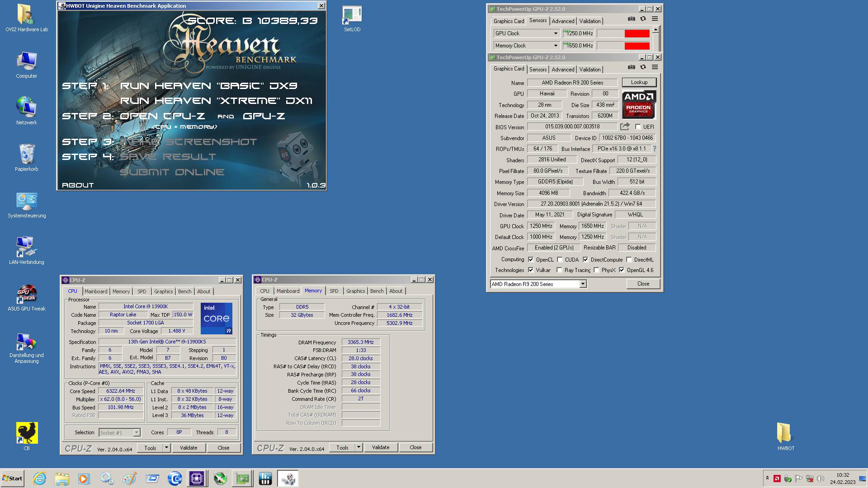The image size is (868, 488).
Task: Open Tools dropdown arrow in CPU-Z CPU window
Action: coord(166,448)
